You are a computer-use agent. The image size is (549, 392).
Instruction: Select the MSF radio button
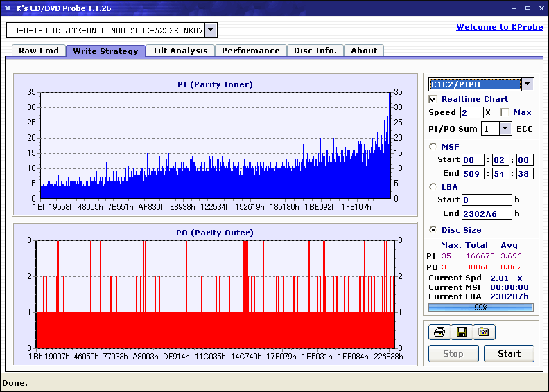[x=433, y=146]
